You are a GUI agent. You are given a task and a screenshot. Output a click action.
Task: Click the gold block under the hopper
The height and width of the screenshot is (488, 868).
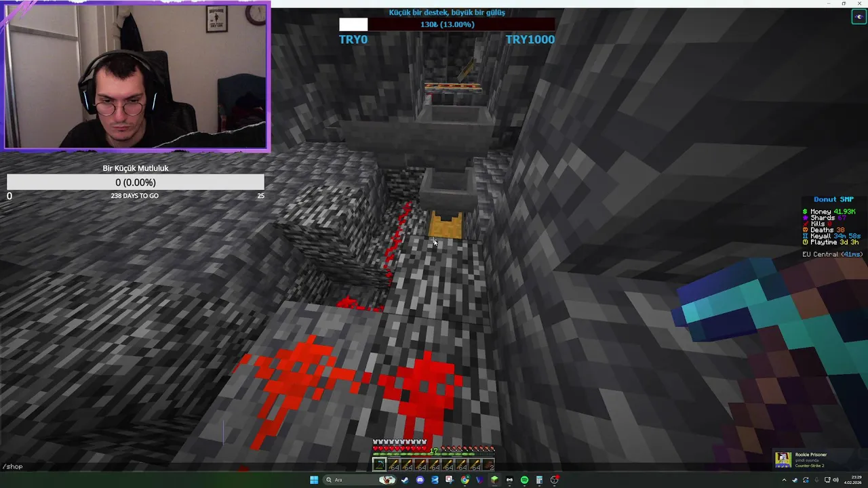click(446, 226)
